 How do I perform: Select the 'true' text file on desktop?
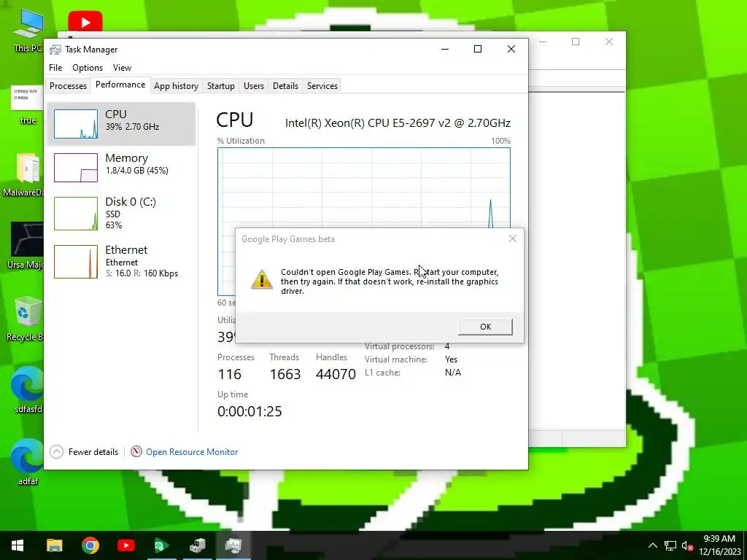tap(28, 105)
